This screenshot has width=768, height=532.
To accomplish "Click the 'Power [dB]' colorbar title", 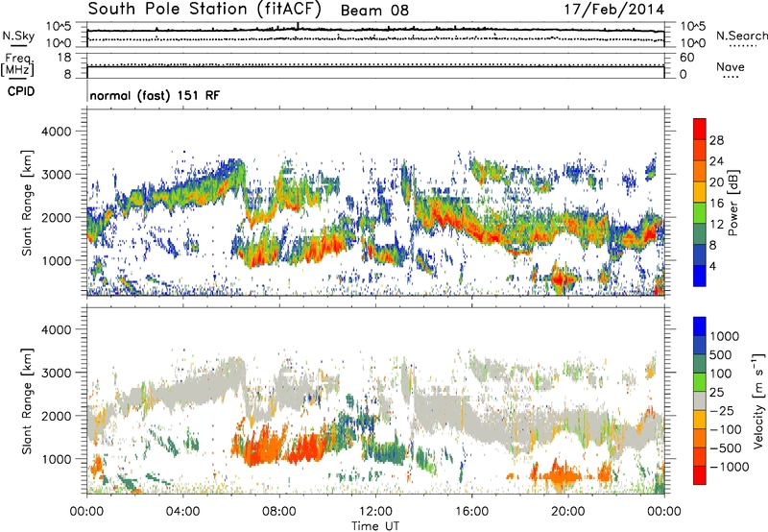I will click(732, 203).
